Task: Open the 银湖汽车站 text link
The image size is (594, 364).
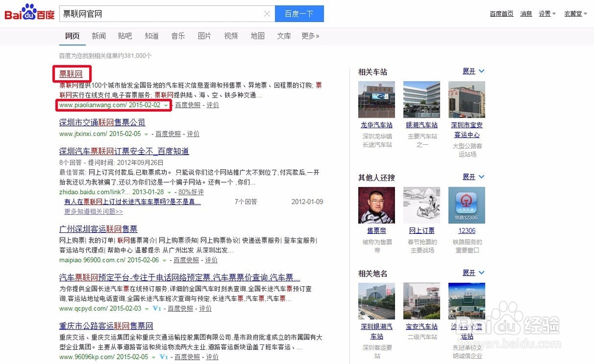Action: 422,125
